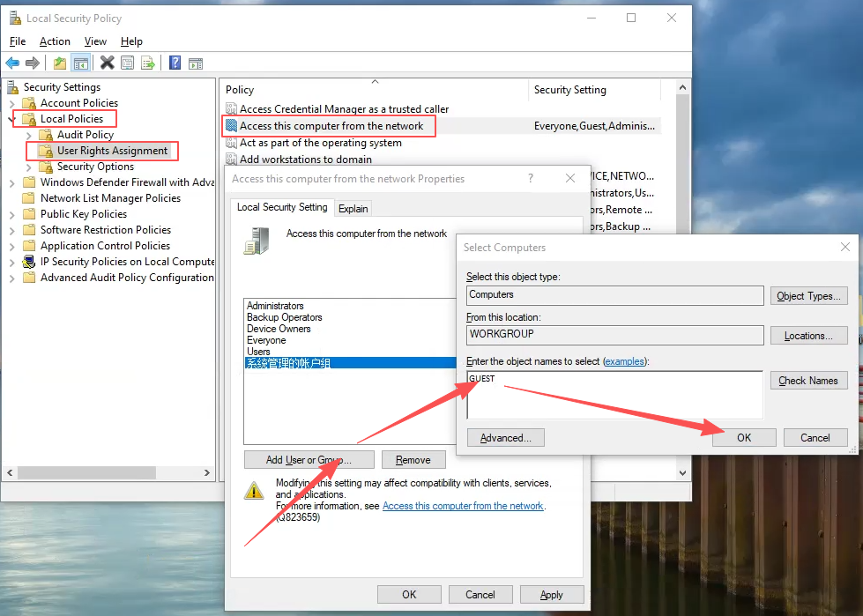The height and width of the screenshot is (616, 863).
Task: Click the Forward arrow toolbar icon
Action: pos(33,63)
